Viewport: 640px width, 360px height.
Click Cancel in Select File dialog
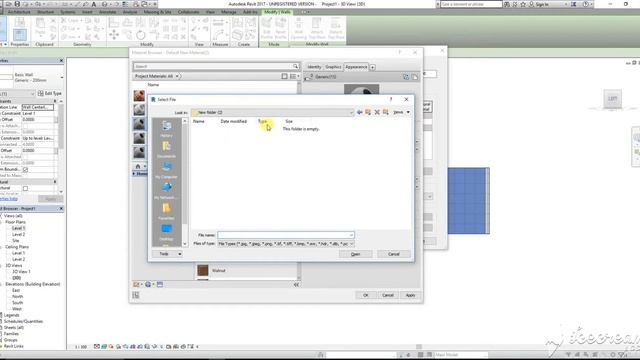click(393, 254)
